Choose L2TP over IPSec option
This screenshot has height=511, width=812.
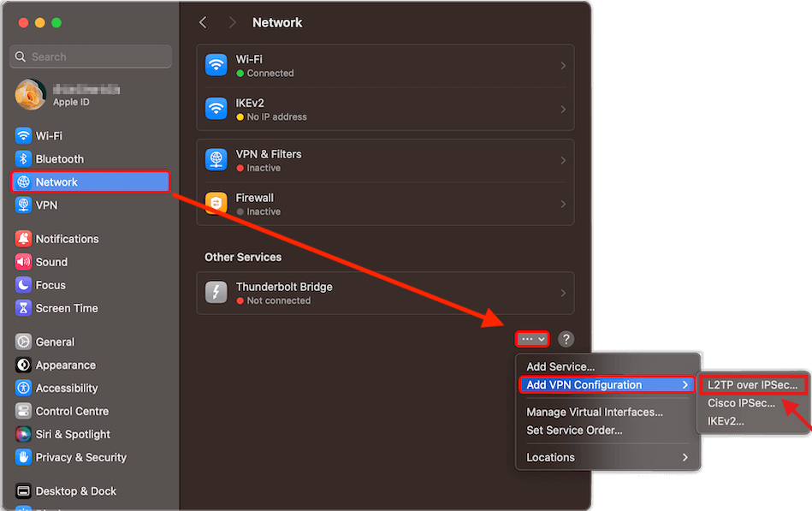752,385
